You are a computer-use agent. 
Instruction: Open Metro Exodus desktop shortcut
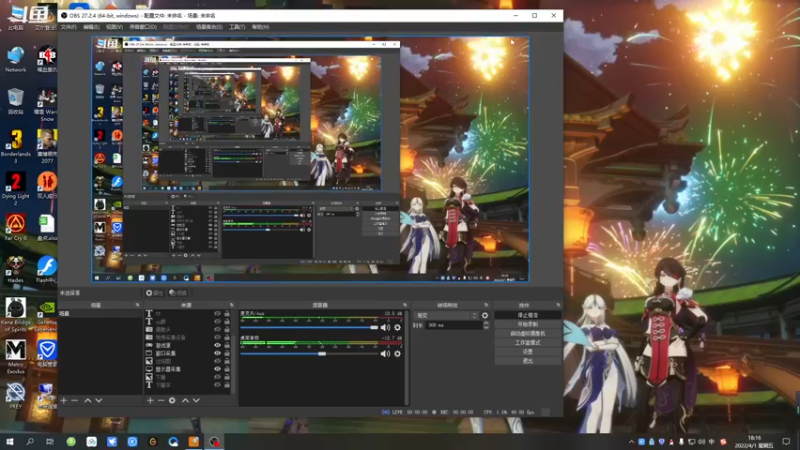(16, 357)
